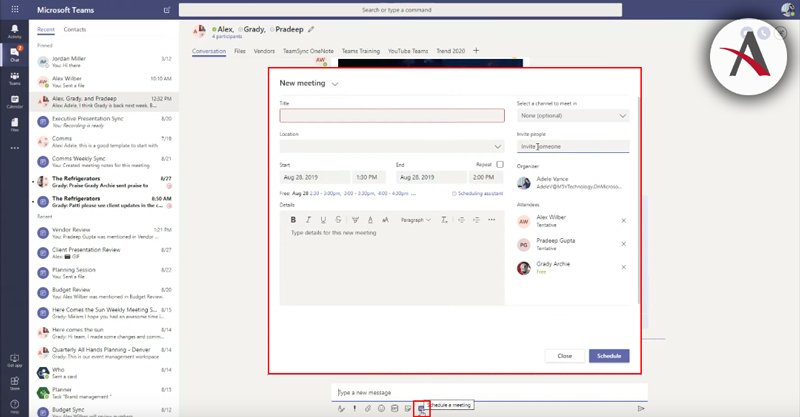The image size is (800, 417).
Task: Open the emoji picker below message box
Action: point(381,408)
